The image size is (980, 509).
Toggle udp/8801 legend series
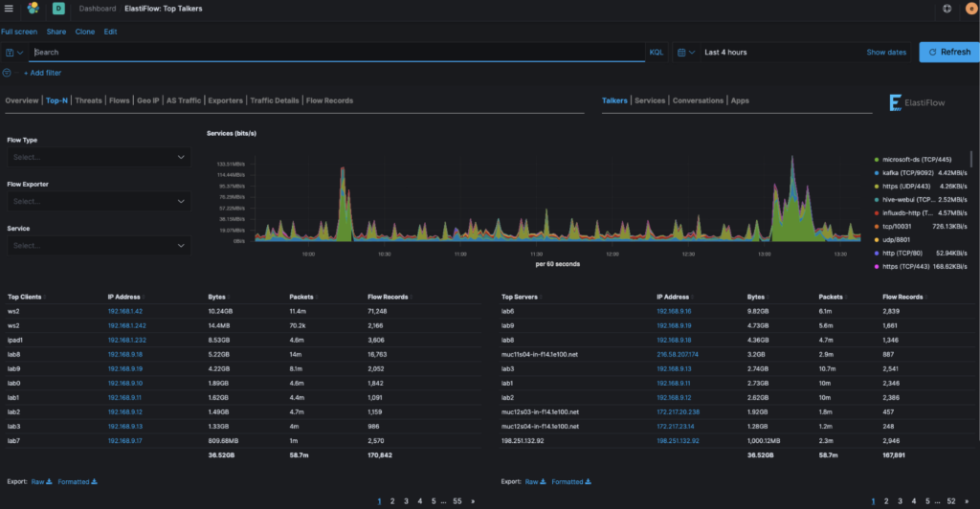(x=896, y=240)
